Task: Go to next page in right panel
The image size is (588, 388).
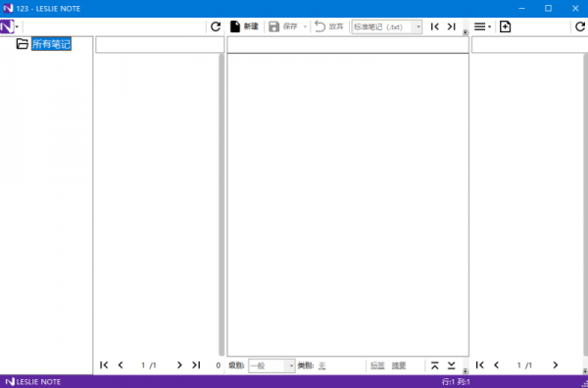Action: pos(555,364)
